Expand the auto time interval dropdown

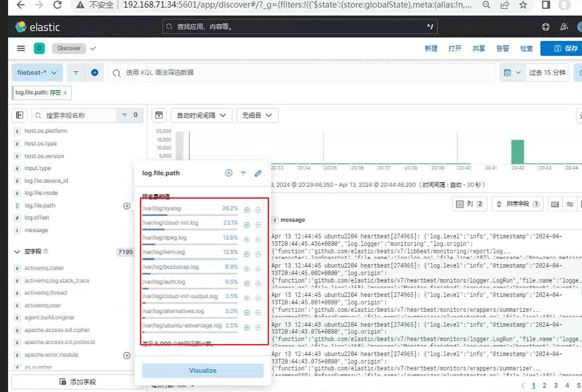click(x=201, y=115)
